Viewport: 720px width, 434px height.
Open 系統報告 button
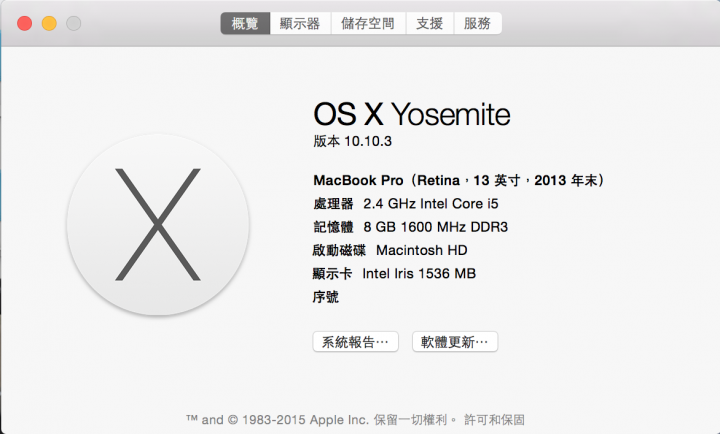click(x=355, y=342)
